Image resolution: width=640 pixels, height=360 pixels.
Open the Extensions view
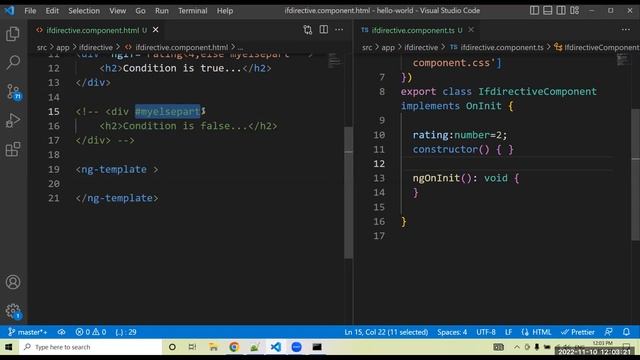[13, 149]
